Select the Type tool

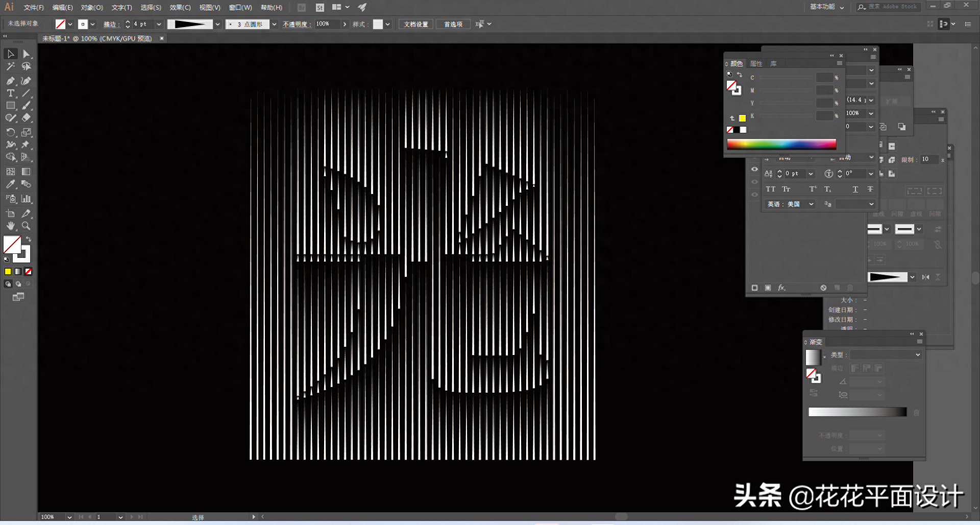point(10,93)
